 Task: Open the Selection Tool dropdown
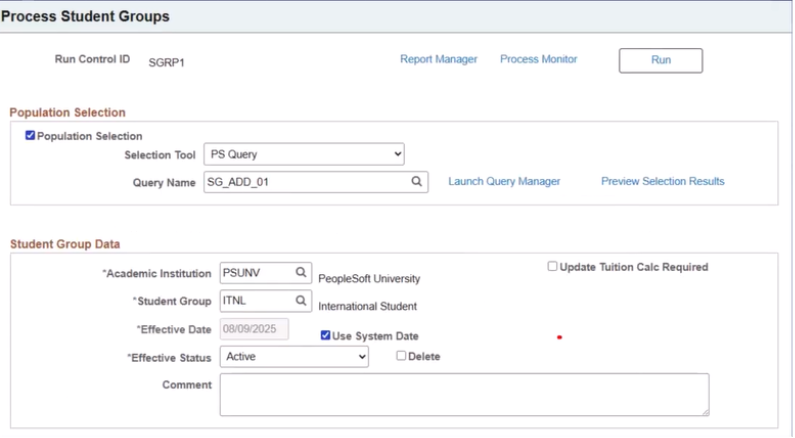(x=304, y=154)
